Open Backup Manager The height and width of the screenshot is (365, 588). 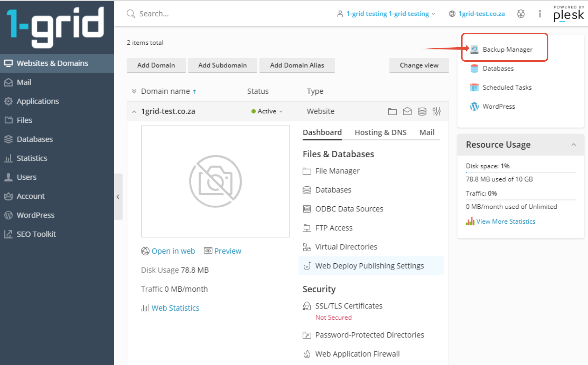pos(507,49)
